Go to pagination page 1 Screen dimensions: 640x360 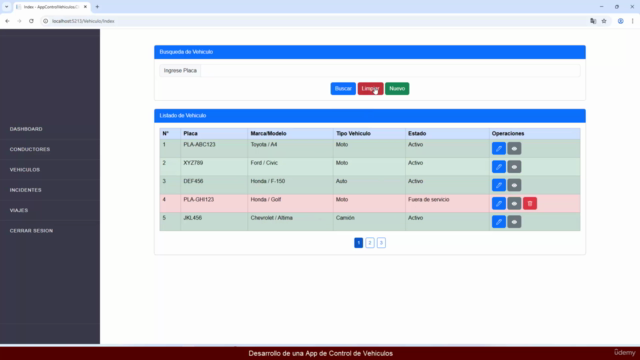(358, 243)
